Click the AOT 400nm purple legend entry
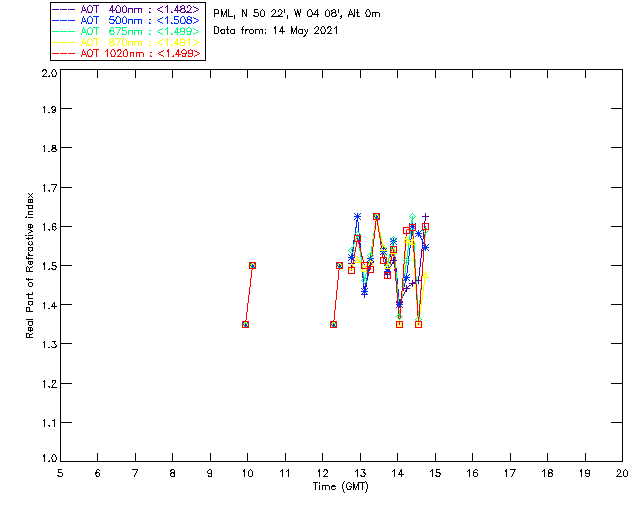This screenshot has height=512, width=640. 126,9
